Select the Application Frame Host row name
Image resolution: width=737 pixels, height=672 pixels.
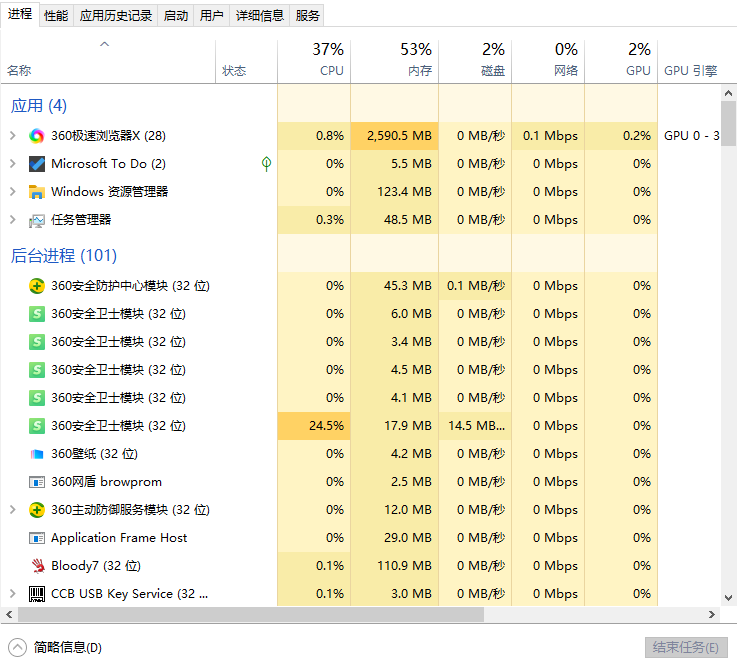pos(119,538)
